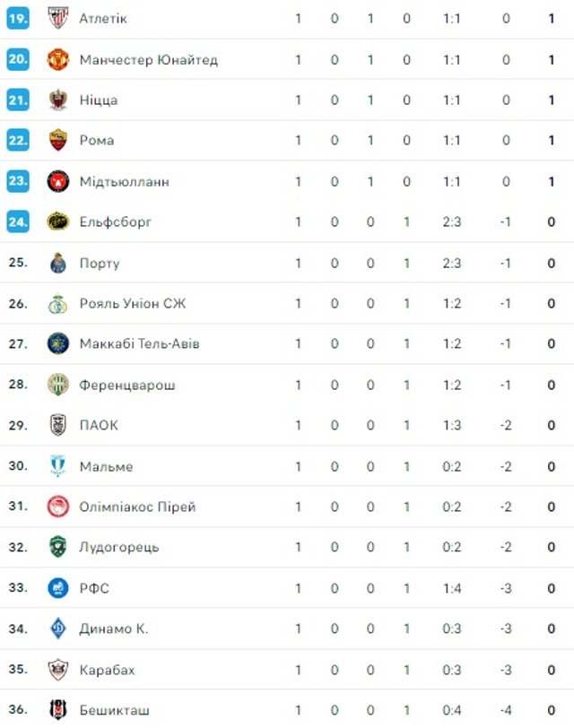Click the position badge number 19
Image resolution: width=574 pixels, height=728 pixels.
(x=18, y=19)
